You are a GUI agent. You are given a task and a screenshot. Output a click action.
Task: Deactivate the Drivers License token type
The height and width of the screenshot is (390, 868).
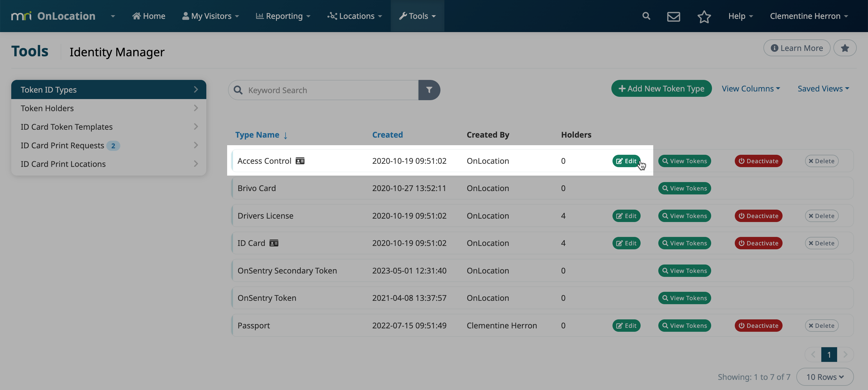click(758, 216)
